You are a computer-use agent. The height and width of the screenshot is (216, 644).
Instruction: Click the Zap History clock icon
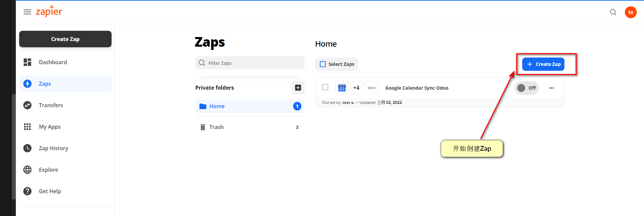click(27, 148)
